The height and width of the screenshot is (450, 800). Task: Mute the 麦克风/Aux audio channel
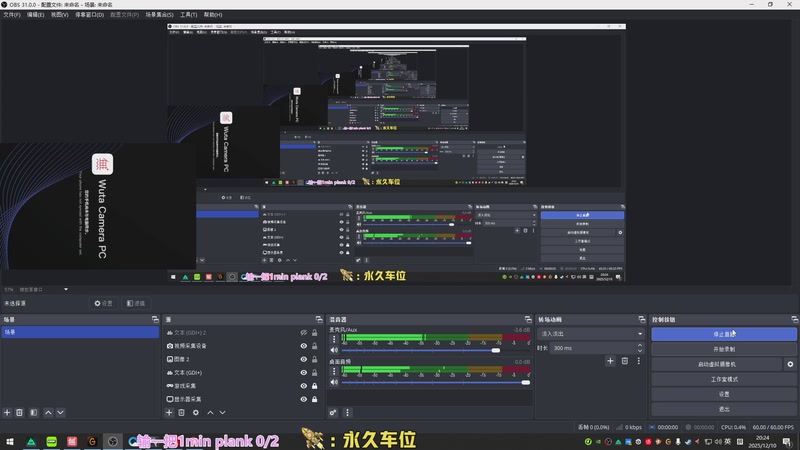[x=334, y=350]
